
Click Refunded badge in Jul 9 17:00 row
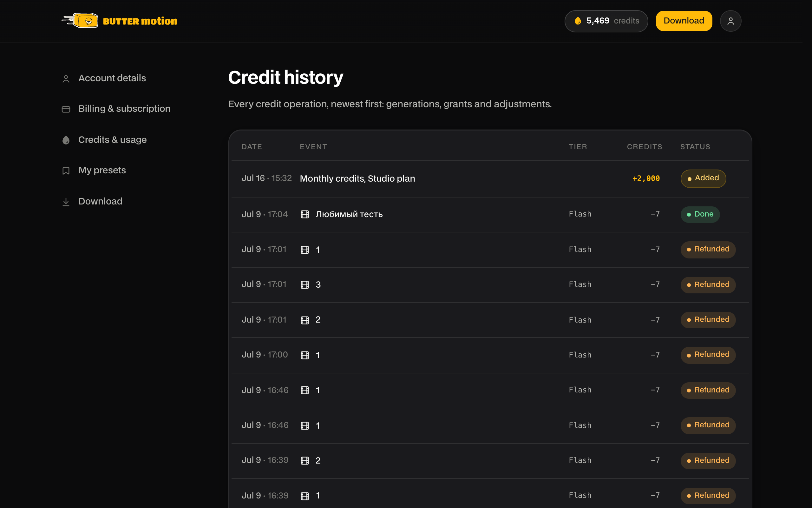pyautogui.click(x=708, y=355)
